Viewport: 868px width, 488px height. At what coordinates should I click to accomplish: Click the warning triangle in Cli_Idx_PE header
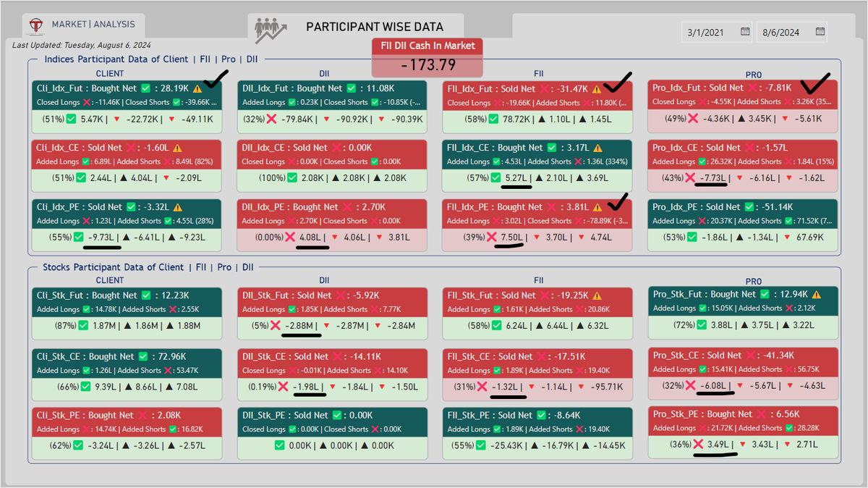coord(178,207)
